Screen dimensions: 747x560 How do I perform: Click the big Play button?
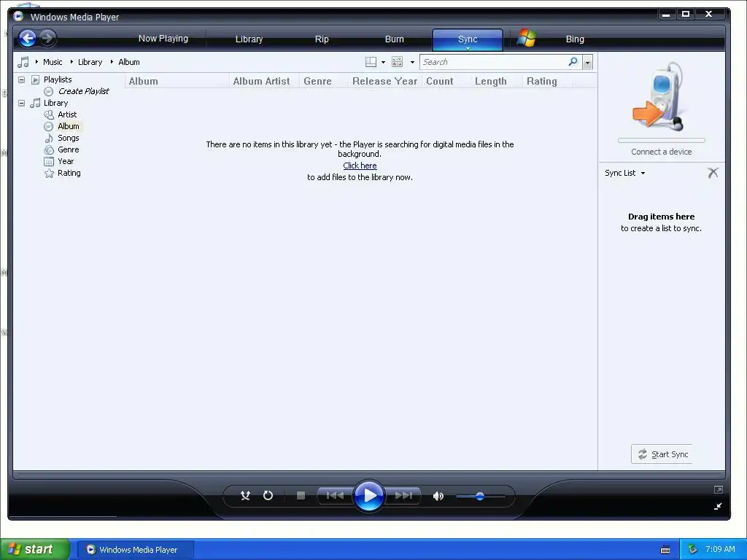coord(368,496)
